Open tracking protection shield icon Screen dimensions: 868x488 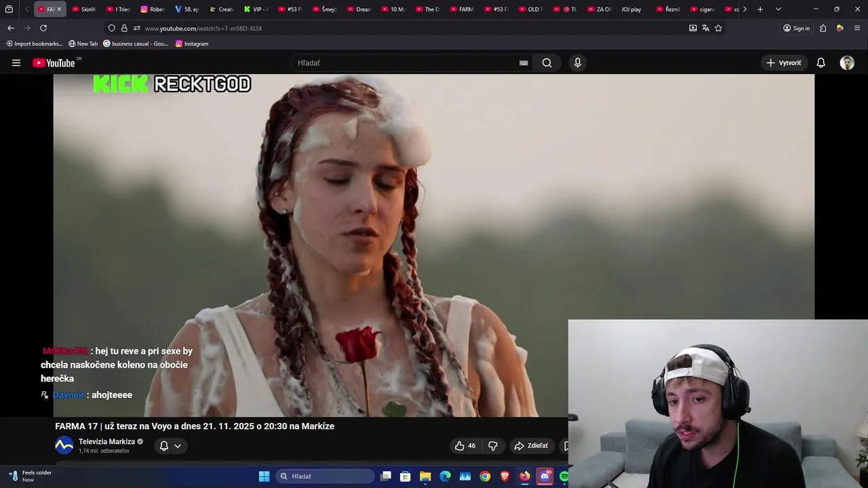coord(111,28)
